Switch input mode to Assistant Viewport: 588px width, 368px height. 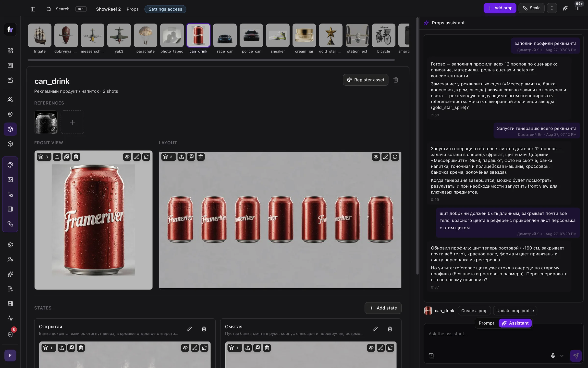(x=515, y=323)
